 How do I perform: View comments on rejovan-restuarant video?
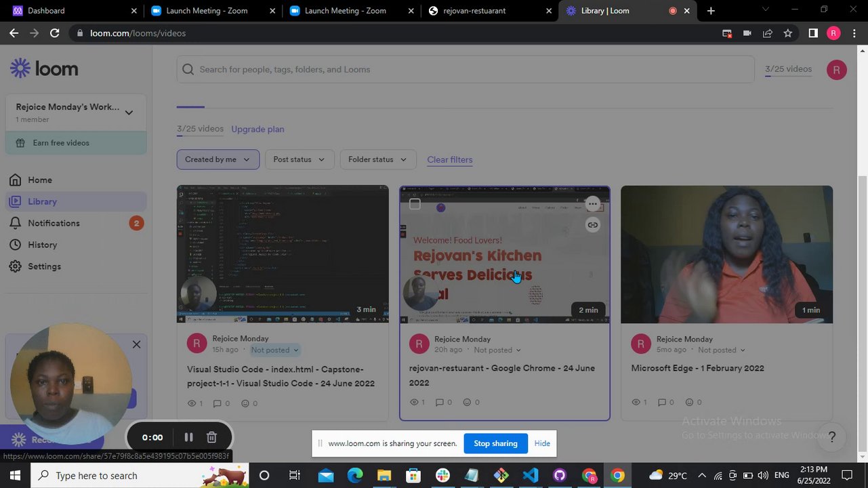click(443, 402)
